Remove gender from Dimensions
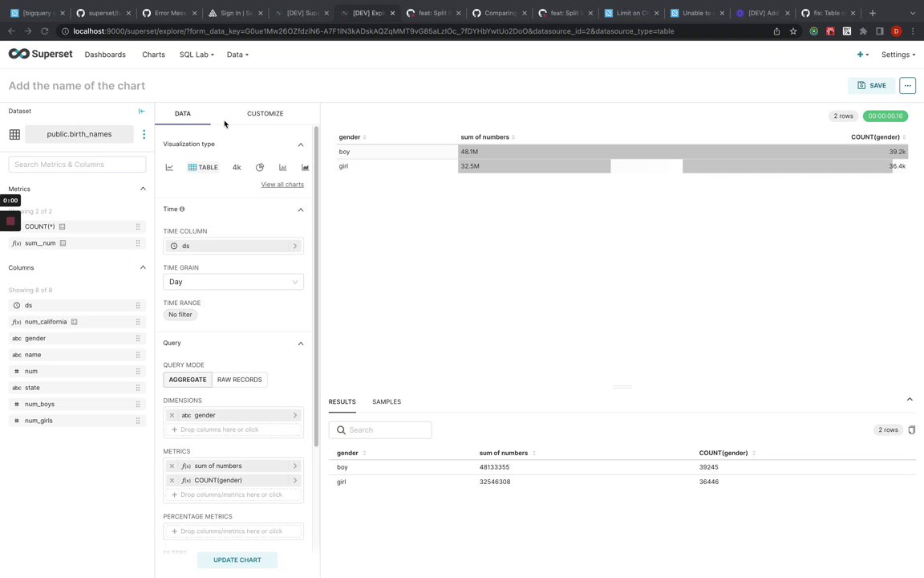The width and height of the screenshot is (924, 578). [x=172, y=415]
